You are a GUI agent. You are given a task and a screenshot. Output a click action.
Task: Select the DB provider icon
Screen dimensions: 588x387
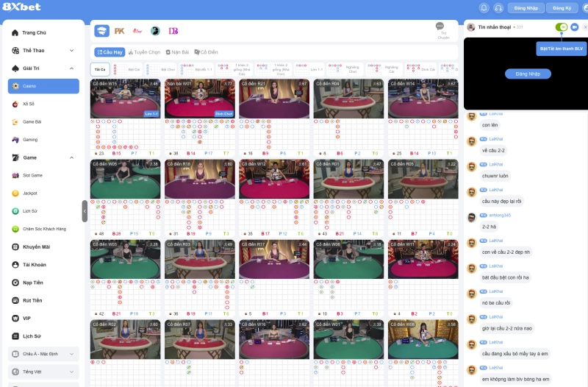click(x=173, y=31)
